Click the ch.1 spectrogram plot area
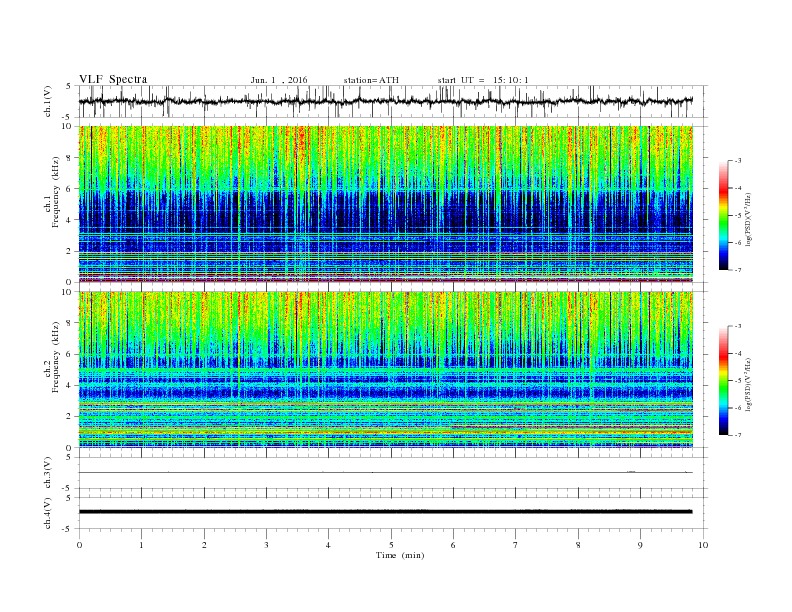This screenshot has width=792, height=612. (x=385, y=204)
